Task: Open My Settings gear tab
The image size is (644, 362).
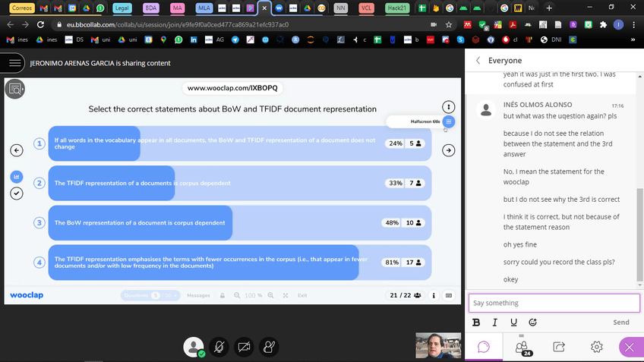Action: 596,347
